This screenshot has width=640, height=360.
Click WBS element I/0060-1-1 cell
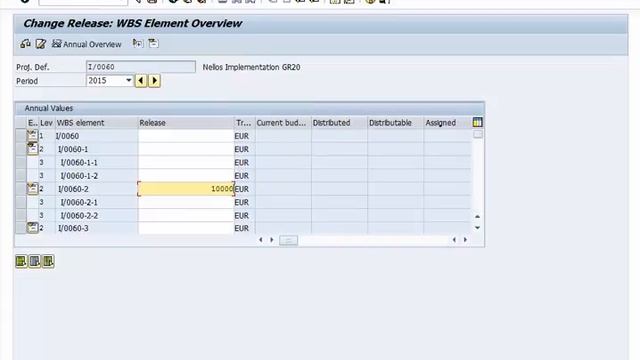(96, 162)
